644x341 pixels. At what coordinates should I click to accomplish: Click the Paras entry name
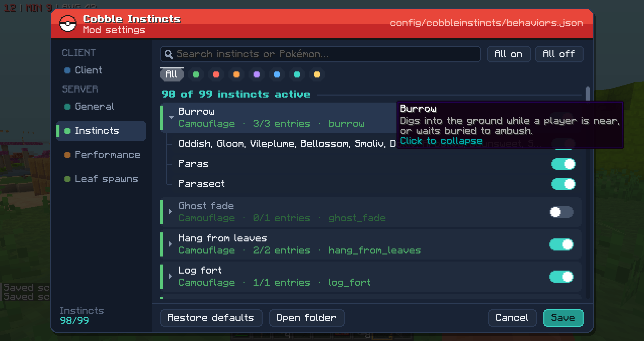(x=194, y=164)
